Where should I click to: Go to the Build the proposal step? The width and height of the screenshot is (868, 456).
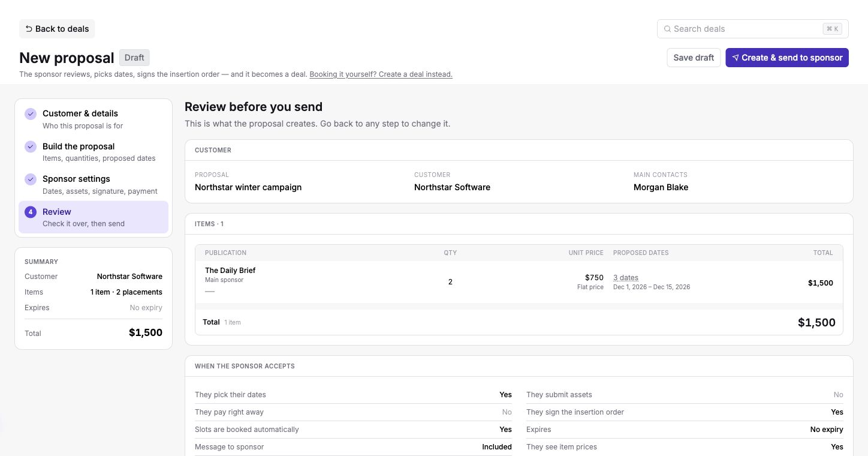[x=94, y=152]
